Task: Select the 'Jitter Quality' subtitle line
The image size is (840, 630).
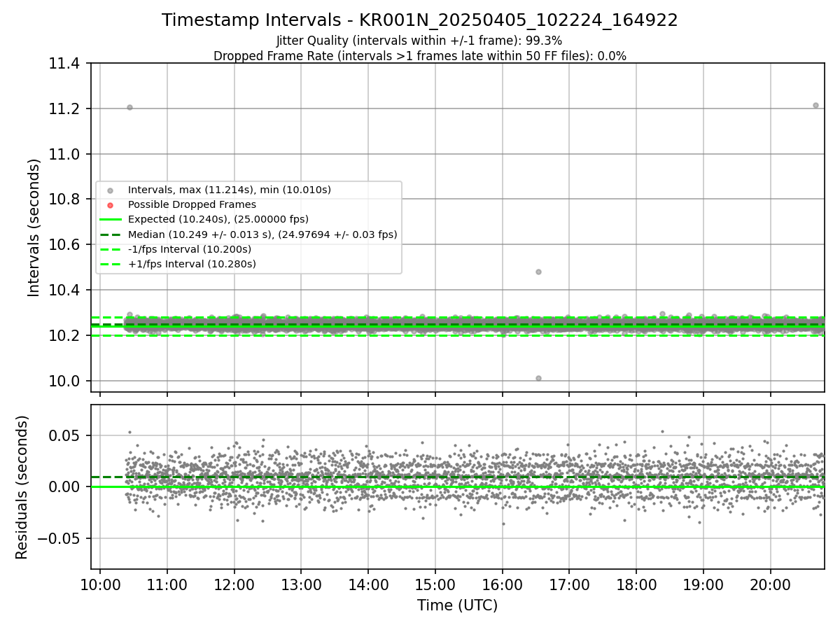Action: [419, 41]
